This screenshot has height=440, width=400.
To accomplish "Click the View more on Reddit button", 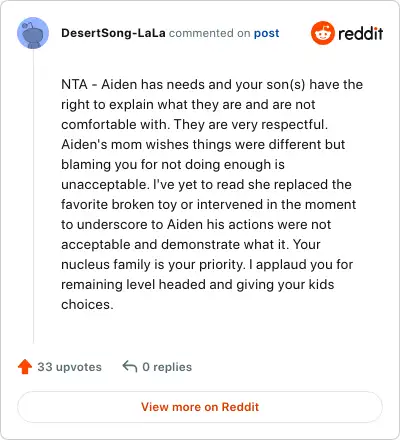I will tap(200, 407).
